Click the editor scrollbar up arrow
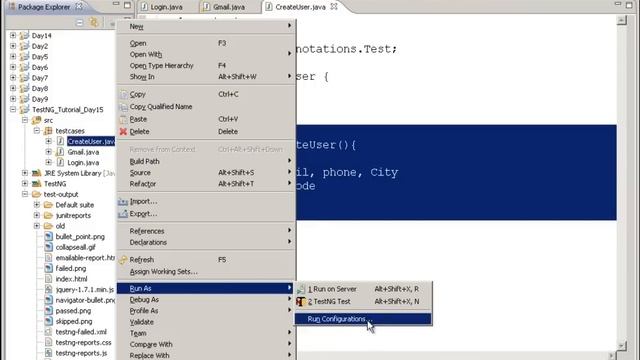The height and width of the screenshot is (360, 640). (x=622, y=20)
